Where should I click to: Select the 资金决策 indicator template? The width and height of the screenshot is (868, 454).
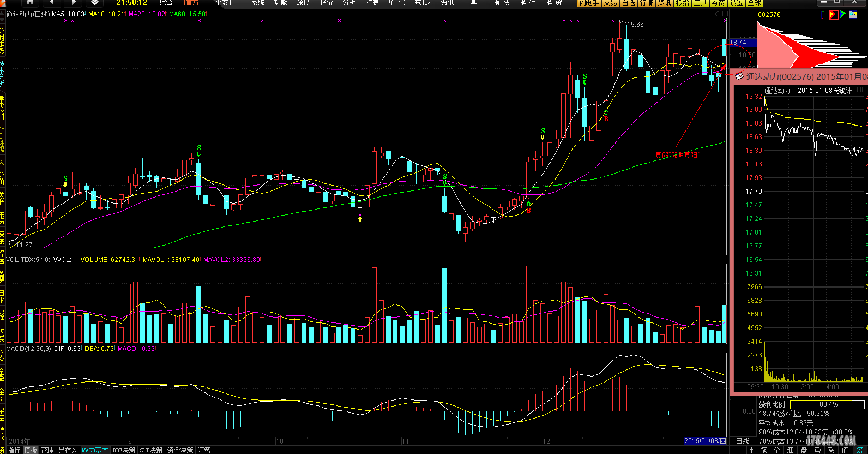(x=180, y=450)
